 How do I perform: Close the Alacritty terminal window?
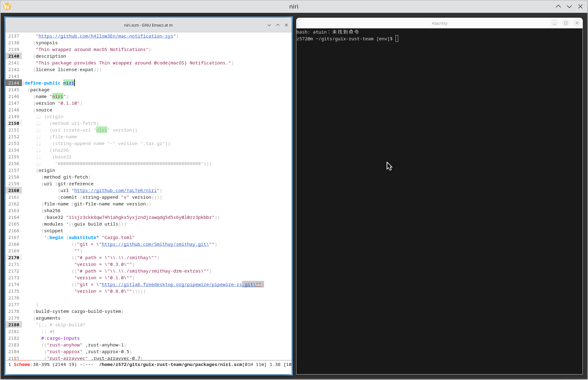[x=577, y=23]
